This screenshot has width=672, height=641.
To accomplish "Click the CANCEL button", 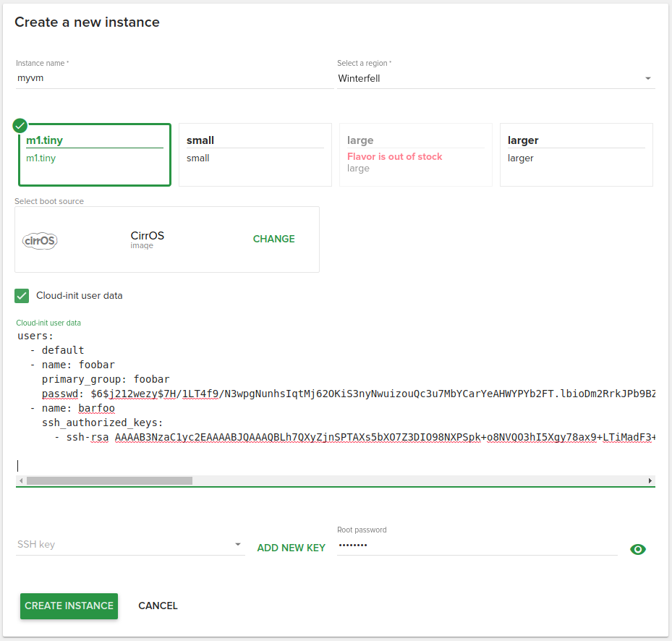I will (x=158, y=606).
